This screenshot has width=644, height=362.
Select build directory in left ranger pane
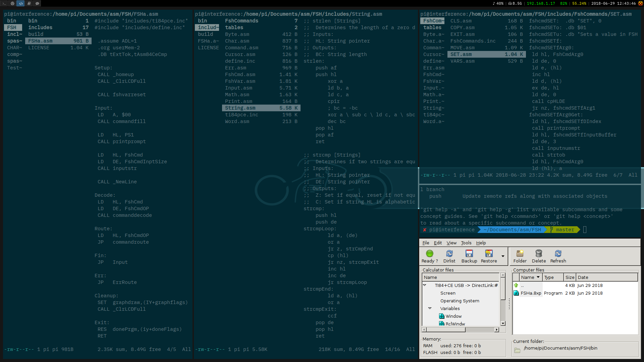[58, 34]
